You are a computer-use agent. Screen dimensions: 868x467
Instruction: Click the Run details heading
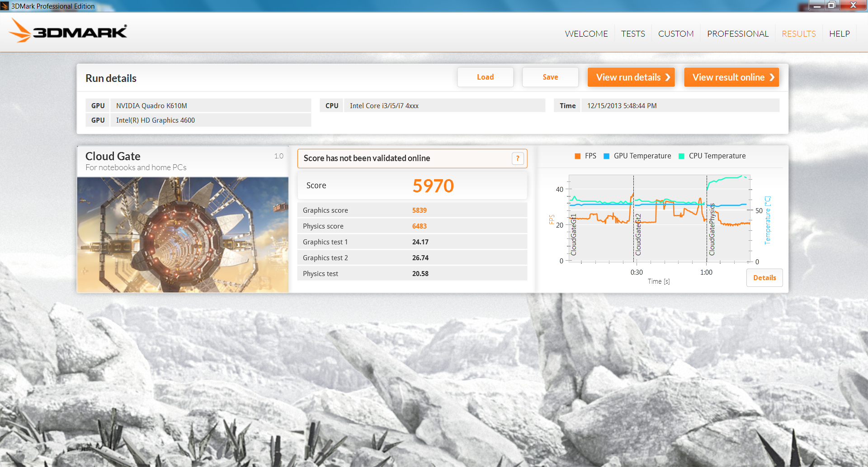[x=111, y=78]
